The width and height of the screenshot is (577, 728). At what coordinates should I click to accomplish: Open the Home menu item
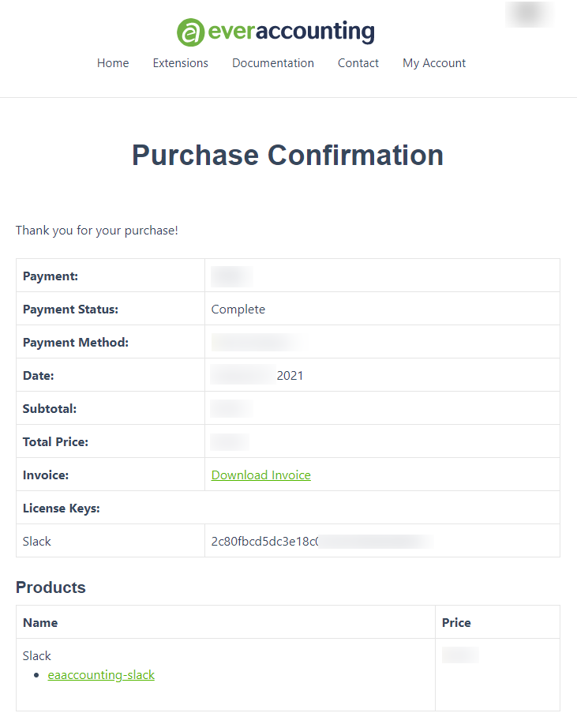(113, 63)
